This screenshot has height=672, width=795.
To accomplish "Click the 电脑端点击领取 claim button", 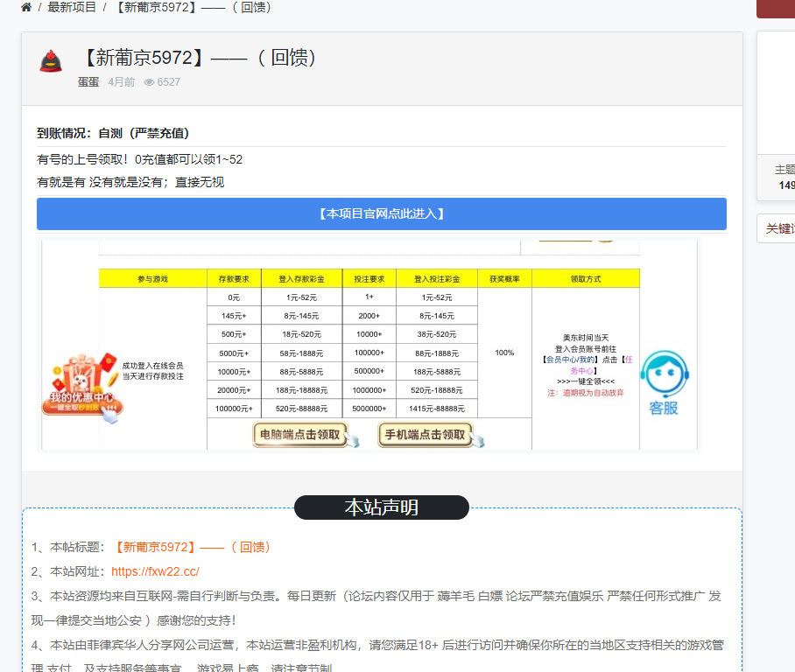I will [x=300, y=434].
